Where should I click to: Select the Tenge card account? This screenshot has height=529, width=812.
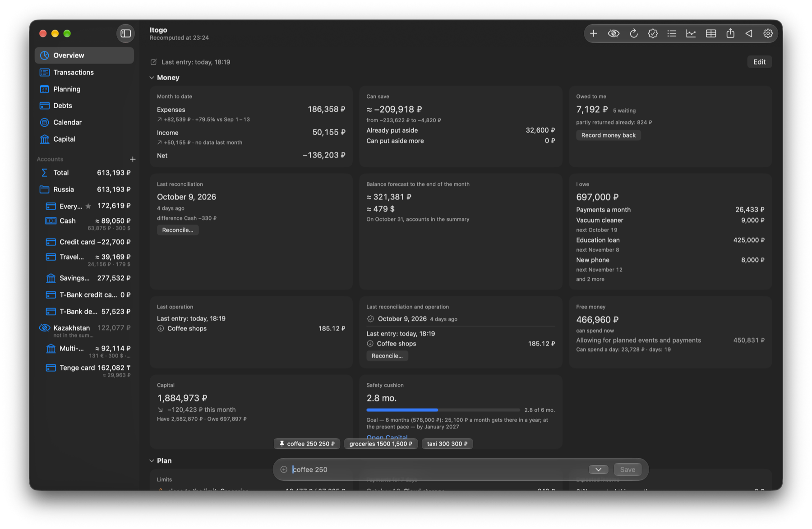tap(84, 370)
